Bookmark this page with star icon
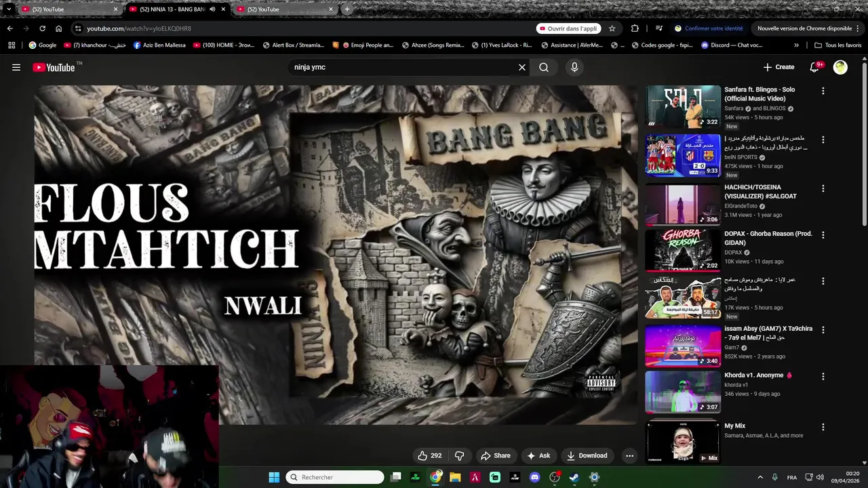The image size is (868, 488). click(612, 28)
